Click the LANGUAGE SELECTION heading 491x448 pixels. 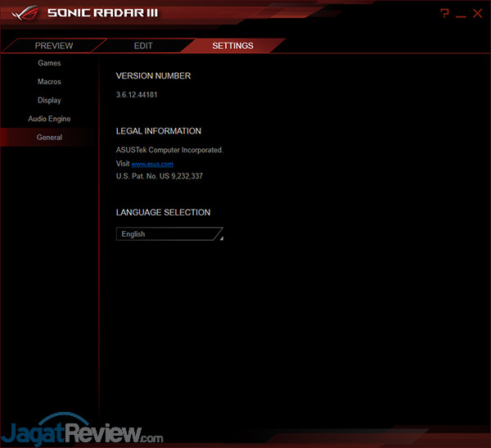coord(163,212)
